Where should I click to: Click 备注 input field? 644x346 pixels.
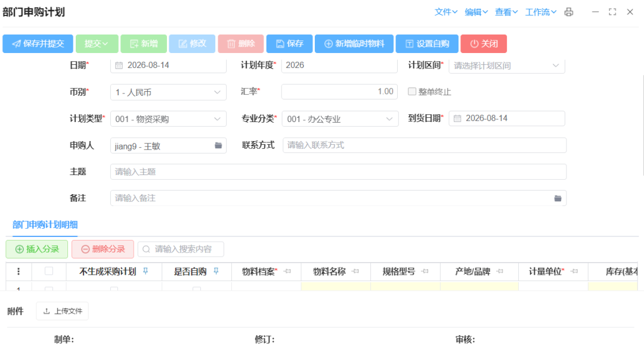click(339, 198)
